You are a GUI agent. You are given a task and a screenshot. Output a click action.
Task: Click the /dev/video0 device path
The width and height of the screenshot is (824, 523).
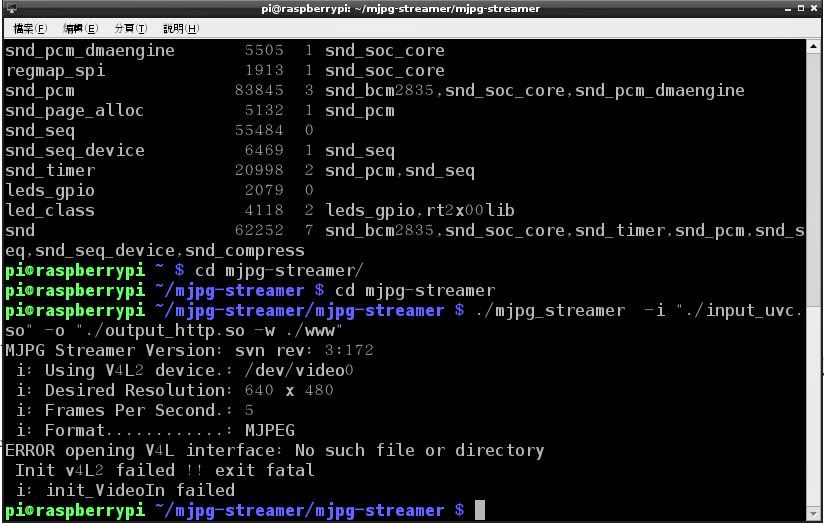pos(299,371)
